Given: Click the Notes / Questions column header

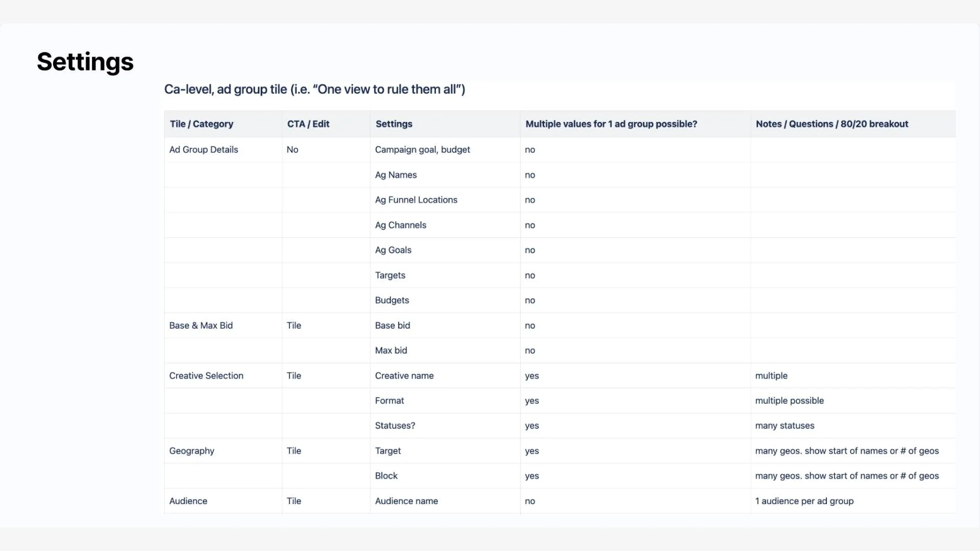Looking at the screenshot, I should [831, 124].
